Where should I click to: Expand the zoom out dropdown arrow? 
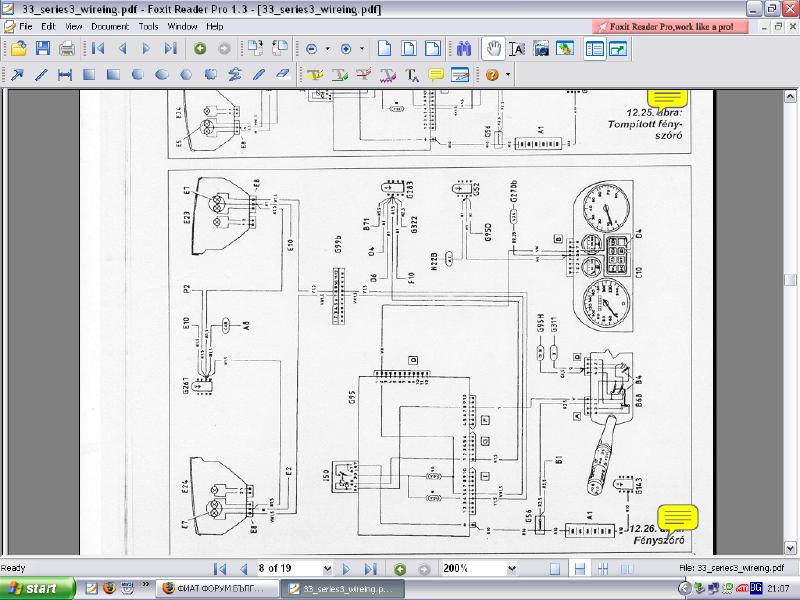coord(328,48)
